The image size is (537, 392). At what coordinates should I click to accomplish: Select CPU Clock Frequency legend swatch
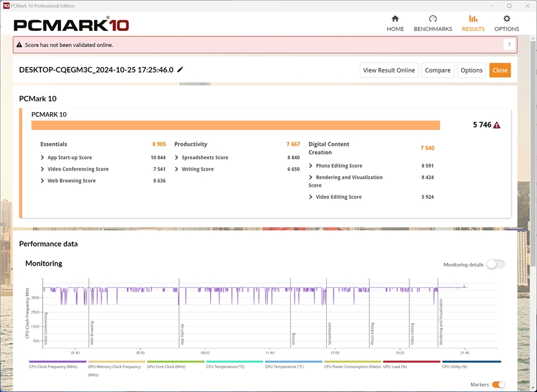coord(58,362)
